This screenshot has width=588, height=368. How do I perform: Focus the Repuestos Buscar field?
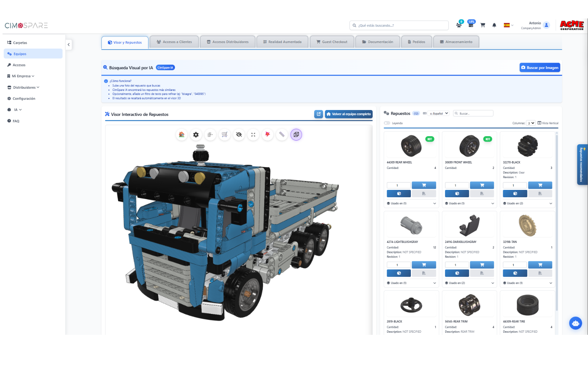click(473, 113)
